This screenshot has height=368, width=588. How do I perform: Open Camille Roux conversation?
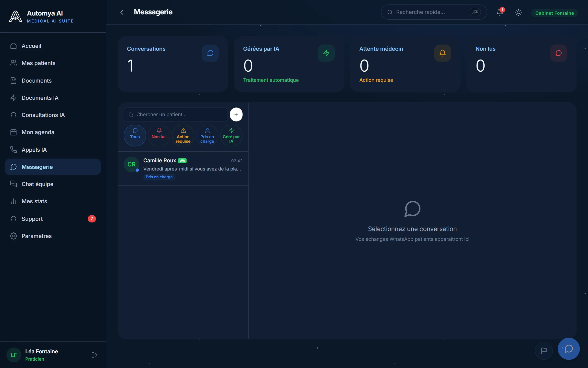tap(183, 169)
